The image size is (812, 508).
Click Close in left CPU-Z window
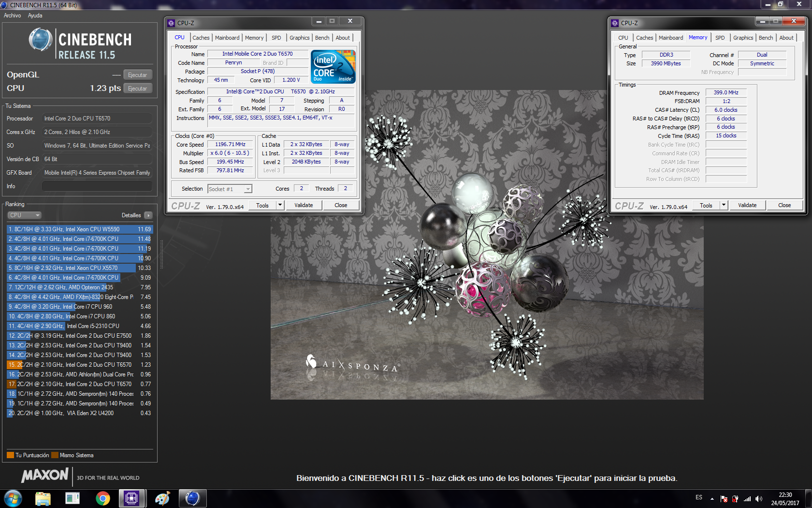(x=341, y=205)
